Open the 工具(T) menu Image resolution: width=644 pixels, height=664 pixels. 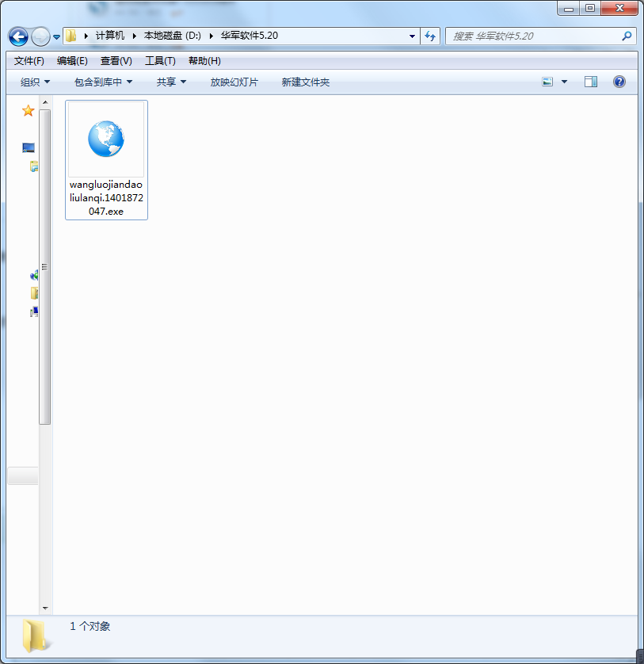(160, 61)
